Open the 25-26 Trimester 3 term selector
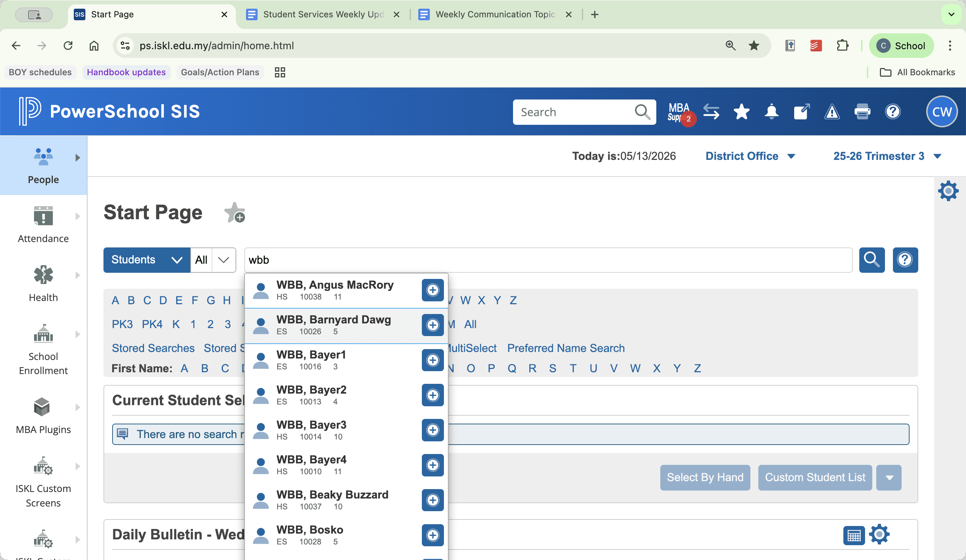Viewport: 966px width, 560px height. pyautogui.click(x=887, y=156)
